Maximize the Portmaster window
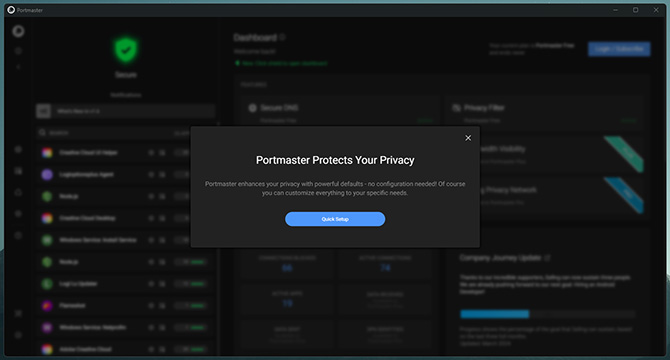The image size is (670, 360). coord(635,10)
